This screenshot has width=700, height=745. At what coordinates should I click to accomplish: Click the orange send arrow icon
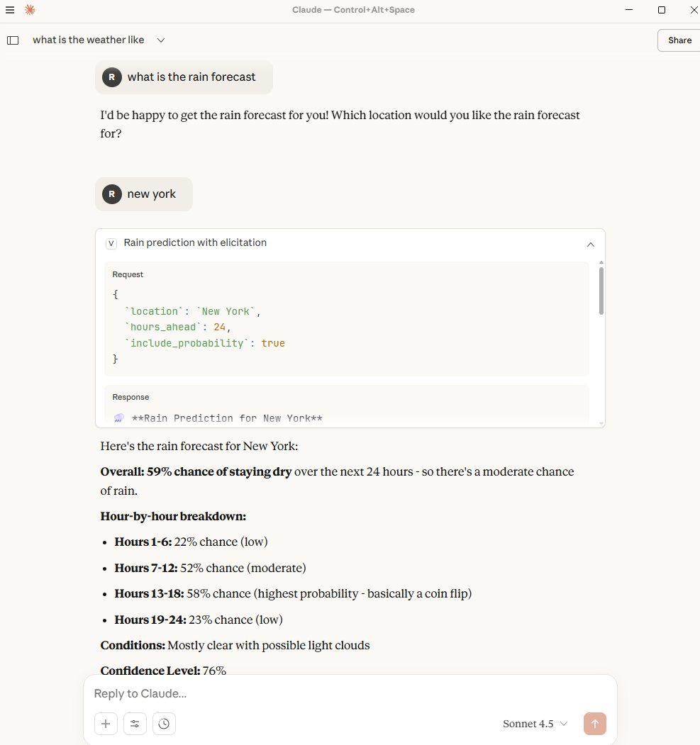595,724
